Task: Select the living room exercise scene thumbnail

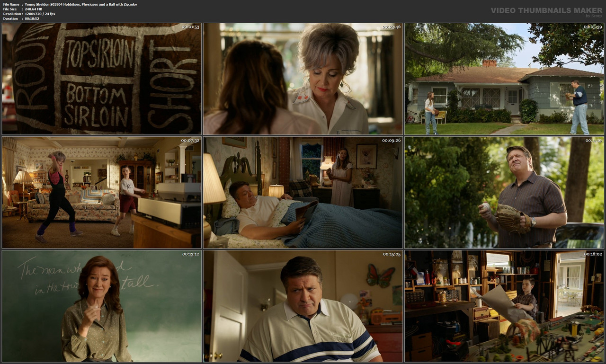Action: click(x=102, y=192)
